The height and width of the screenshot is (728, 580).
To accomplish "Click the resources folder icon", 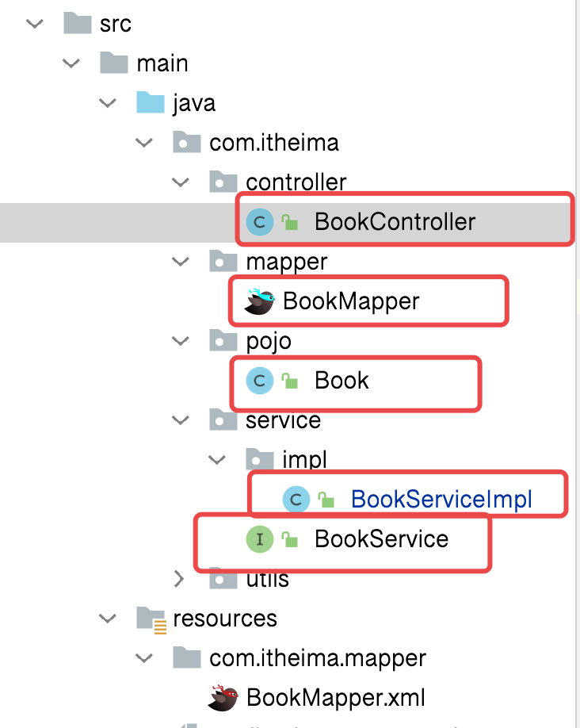I will click(x=151, y=619).
